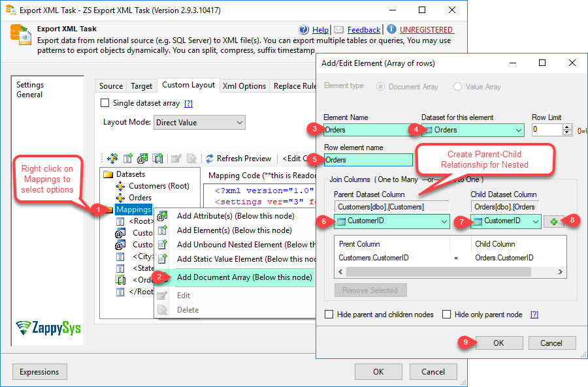The height and width of the screenshot is (387, 588).
Task: Click Cancel in Export XML Task window
Action: pyautogui.click(x=433, y=371)
